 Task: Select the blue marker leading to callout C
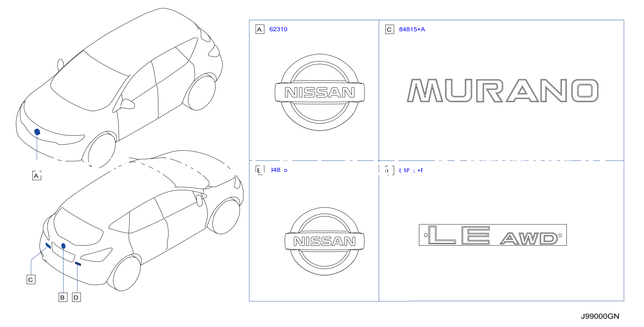(48, 245)
